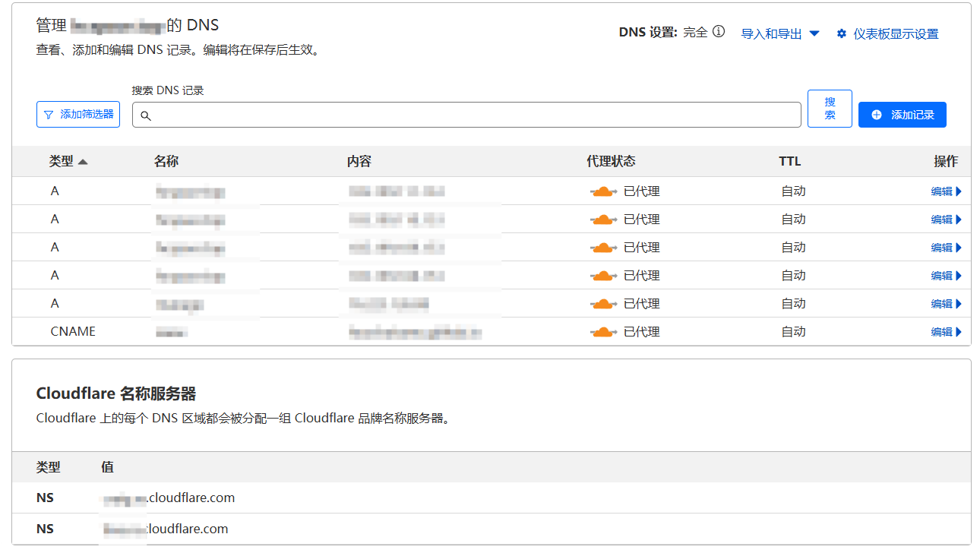This screenshot has height=553, width=980.
Task: Expand the fourth A record via 编辑
Action: 947,276
